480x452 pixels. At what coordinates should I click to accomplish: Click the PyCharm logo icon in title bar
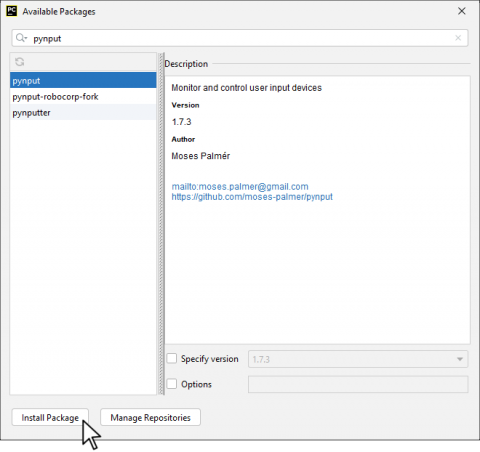tap(11, 11)
